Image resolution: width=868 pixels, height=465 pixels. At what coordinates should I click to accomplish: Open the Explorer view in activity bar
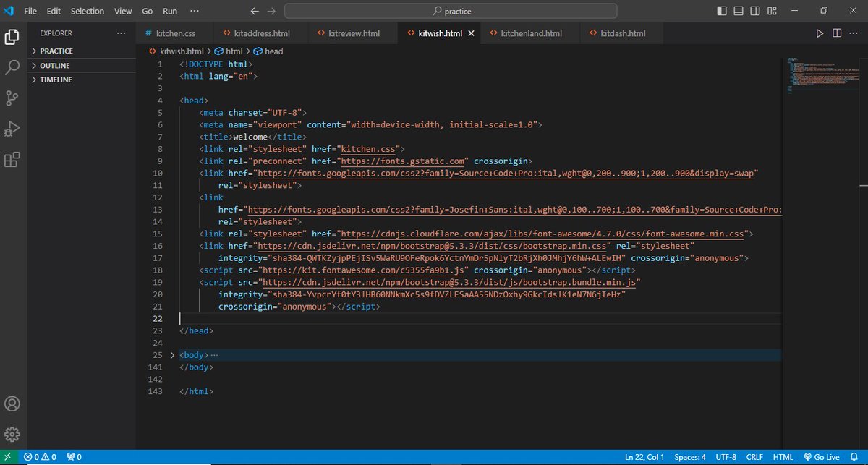[12, 37]
